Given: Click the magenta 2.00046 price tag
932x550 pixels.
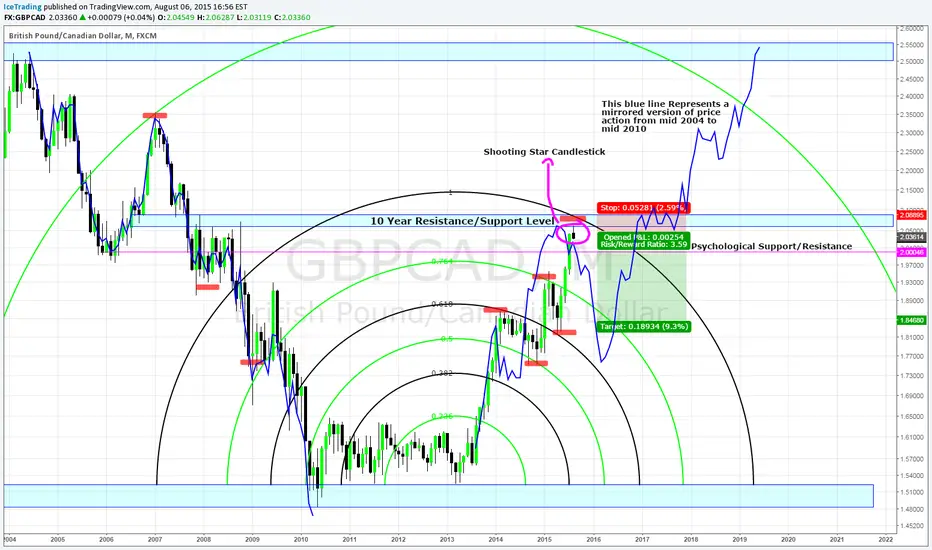Looking at the screenshot, I should [x=912, y=252].
